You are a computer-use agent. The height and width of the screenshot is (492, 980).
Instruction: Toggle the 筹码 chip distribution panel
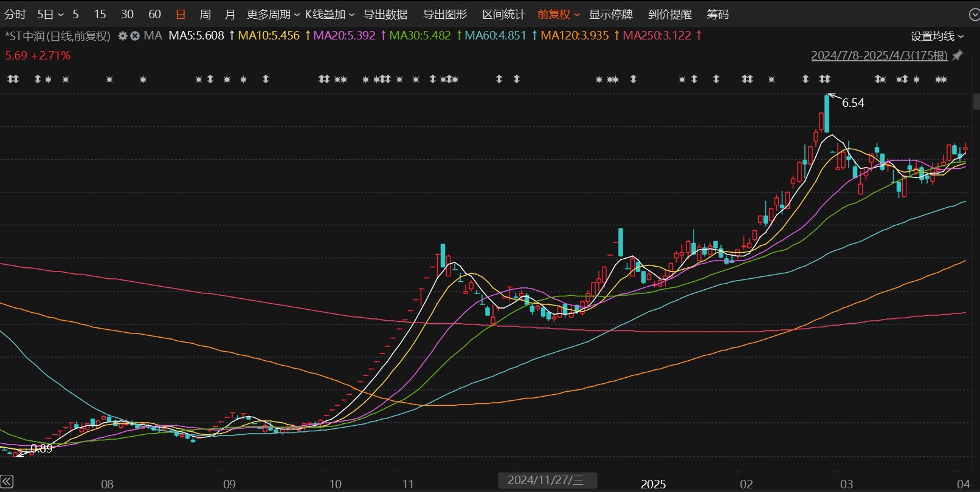tap(717, 14)
